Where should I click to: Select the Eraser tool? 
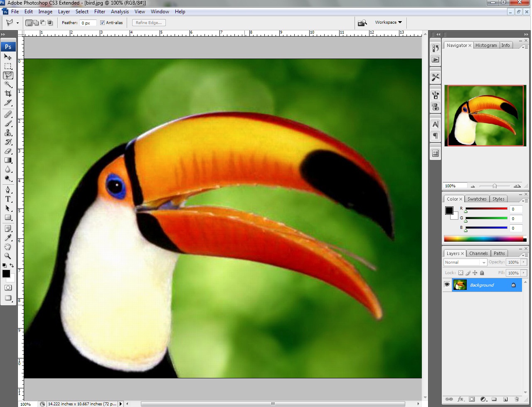tap(8, 151)
